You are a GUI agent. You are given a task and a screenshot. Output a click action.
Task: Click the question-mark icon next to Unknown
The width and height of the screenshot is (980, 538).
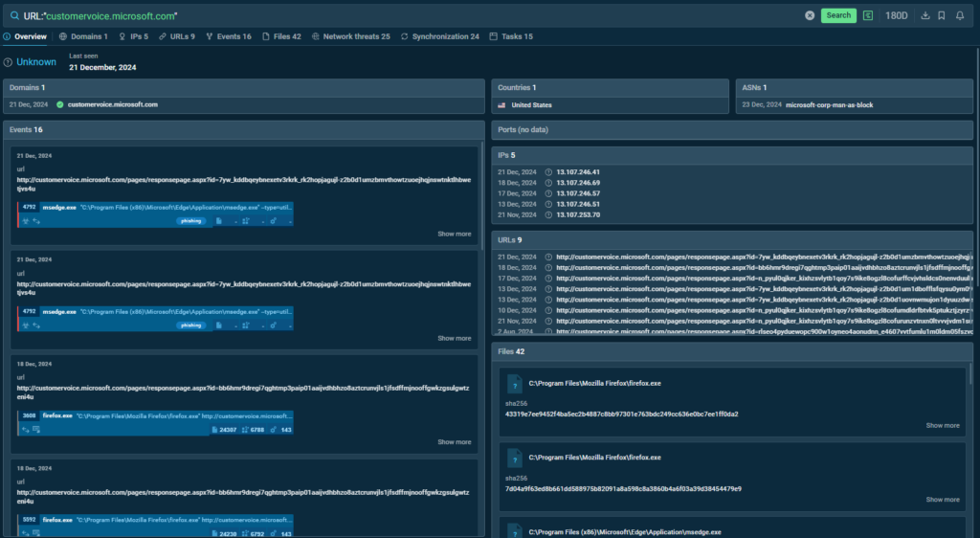pyautogui.click(x=8, y=62)
